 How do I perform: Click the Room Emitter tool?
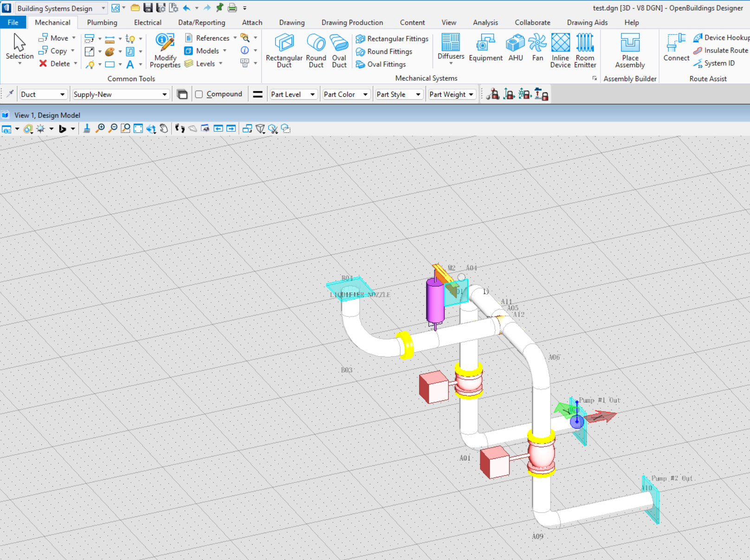pos(585,51)
